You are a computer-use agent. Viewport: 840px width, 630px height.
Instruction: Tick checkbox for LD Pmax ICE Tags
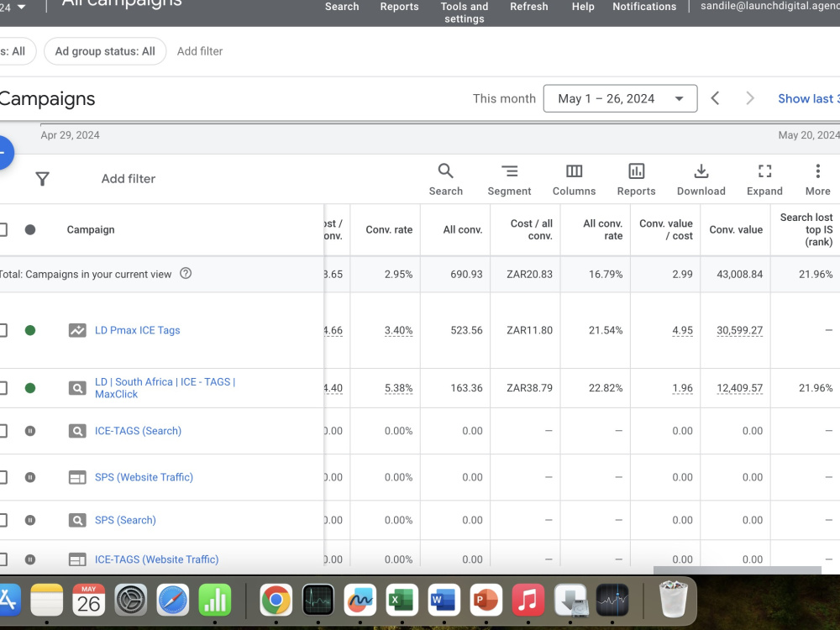coord(3,330)
